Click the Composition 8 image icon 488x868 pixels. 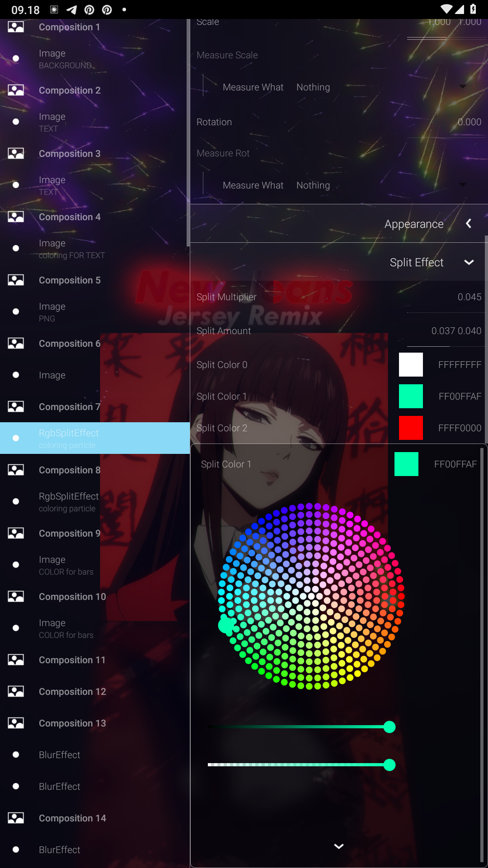pyautogui.click(x=16, y=470)
